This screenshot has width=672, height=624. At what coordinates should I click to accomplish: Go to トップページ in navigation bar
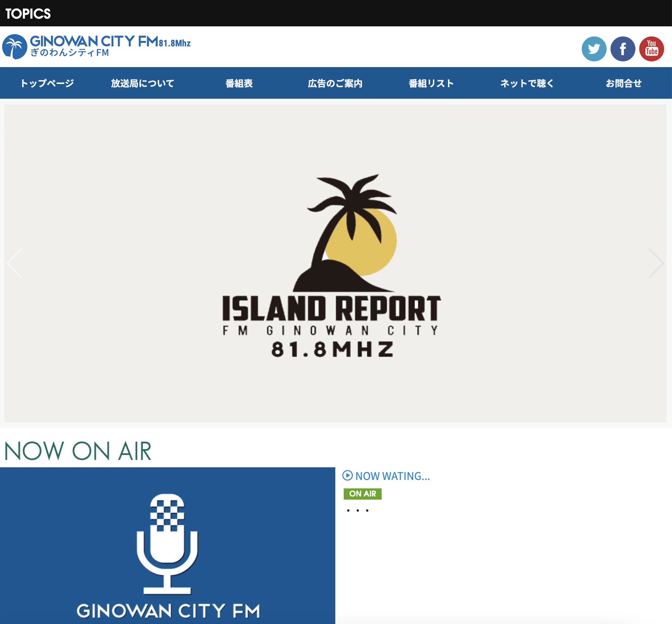click(x=47, y=83)
